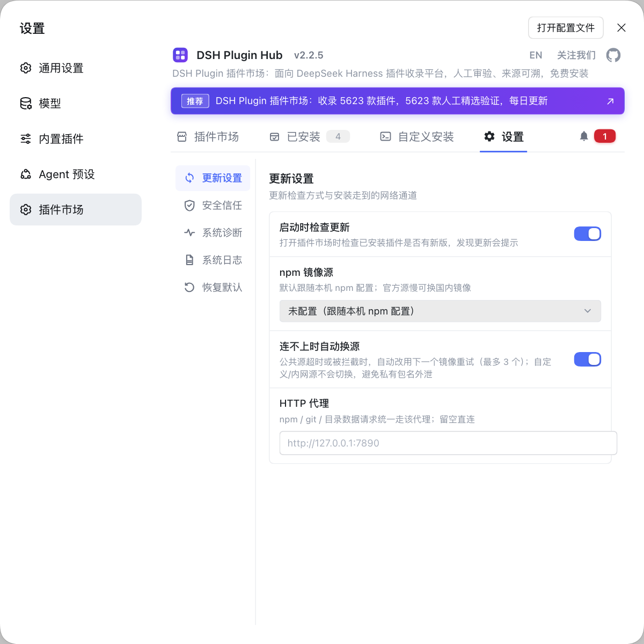Click the document icon beside 系统日志
The image size is (644, 644).
pos(189,260)
